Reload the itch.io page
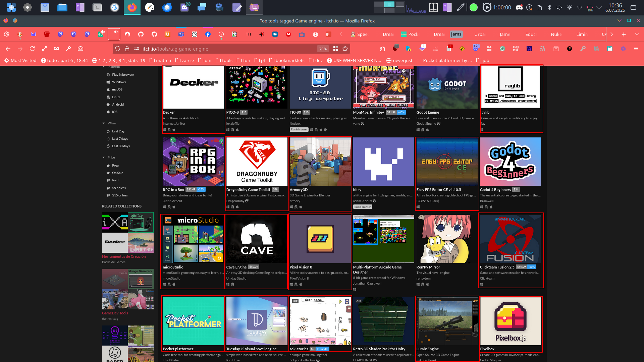Image resolution: width=644 pixels, height=362 pixels. [x=32, y=49]
